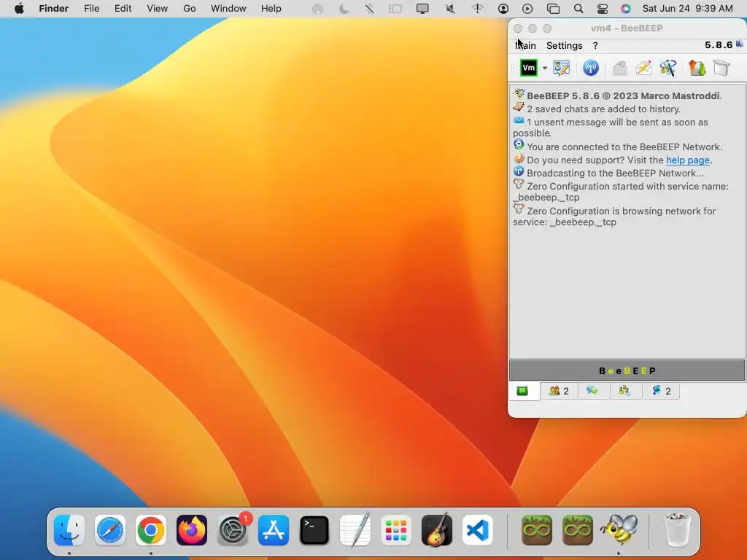Open Control Center in the menu bar
Screen dimensions: 747x560
click(x=602, y=9)
